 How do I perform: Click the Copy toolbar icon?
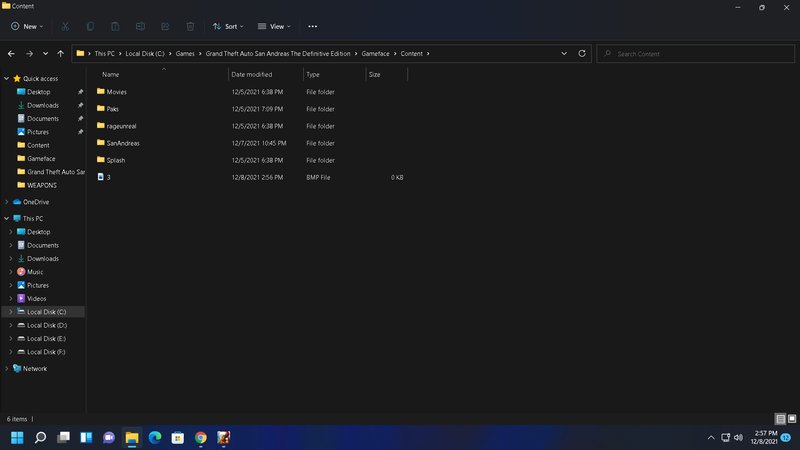click(90, 27)
